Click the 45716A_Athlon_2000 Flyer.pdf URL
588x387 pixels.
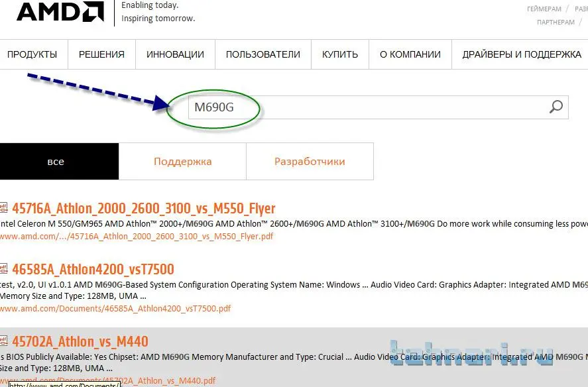(137, 237)
